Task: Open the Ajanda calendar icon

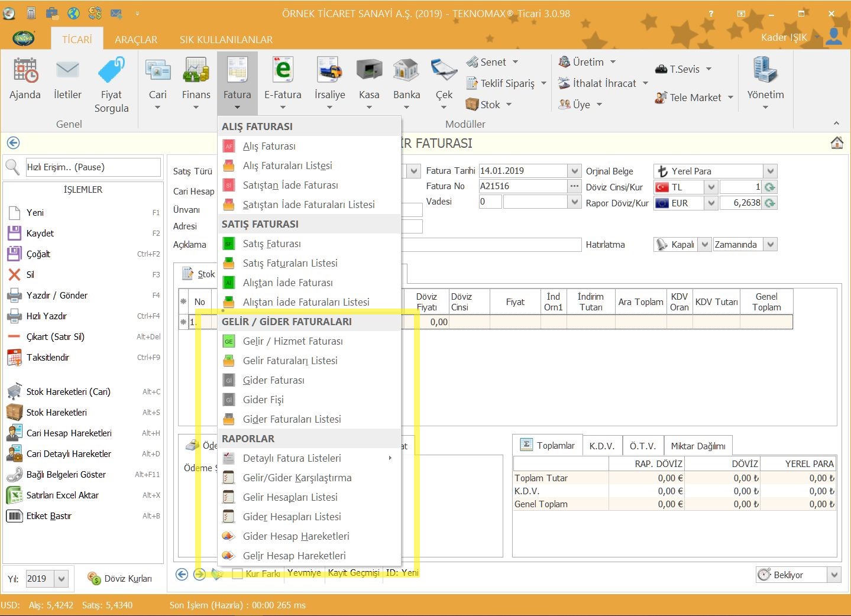Action: point(25,71)
